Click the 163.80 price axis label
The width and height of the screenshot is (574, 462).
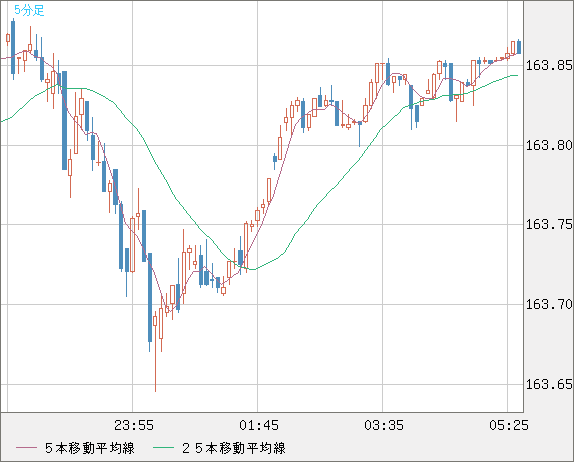tap(549, 145)
